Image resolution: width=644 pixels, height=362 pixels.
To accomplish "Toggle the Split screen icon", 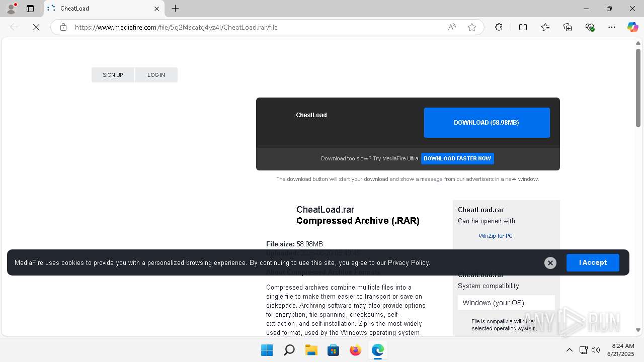I will (523, 27).
